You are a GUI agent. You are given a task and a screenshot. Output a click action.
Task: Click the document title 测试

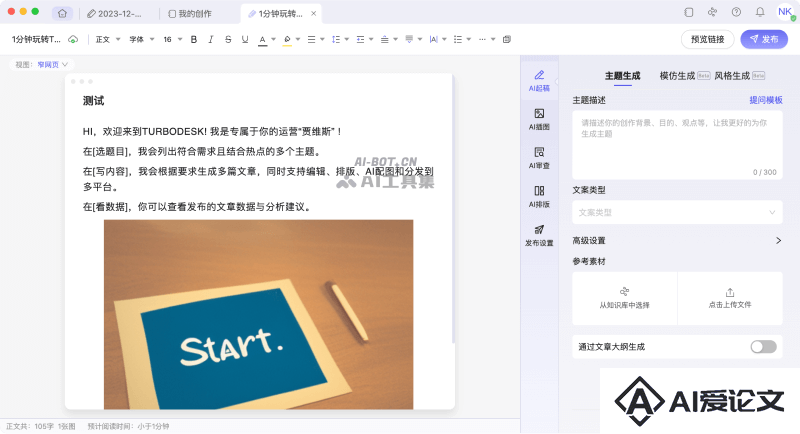click(93, 101)
